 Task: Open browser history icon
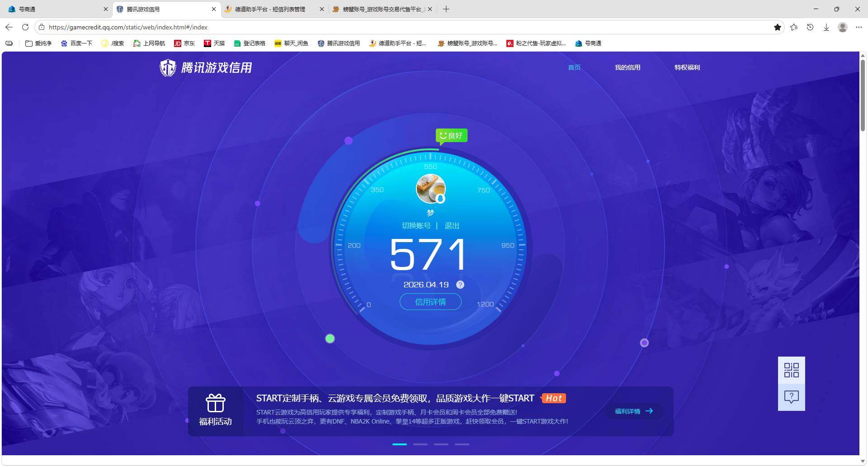(810, 27)
